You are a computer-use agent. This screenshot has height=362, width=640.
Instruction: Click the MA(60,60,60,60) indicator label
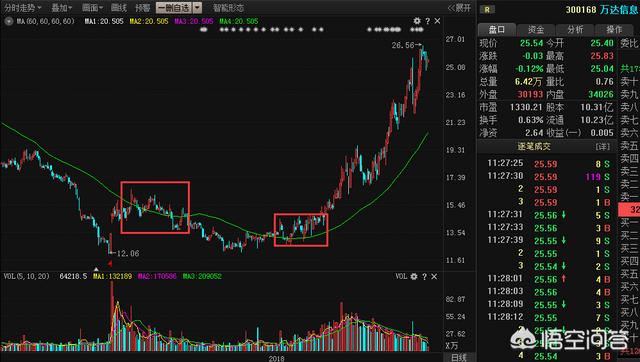click(x=45, y=21)
